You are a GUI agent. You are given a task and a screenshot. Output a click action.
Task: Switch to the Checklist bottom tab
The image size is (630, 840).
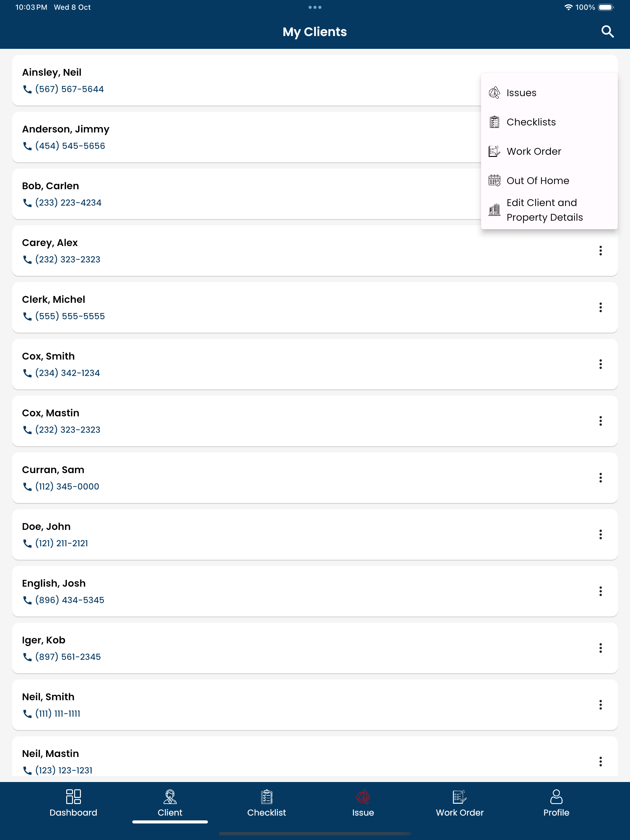coord(266,803)
